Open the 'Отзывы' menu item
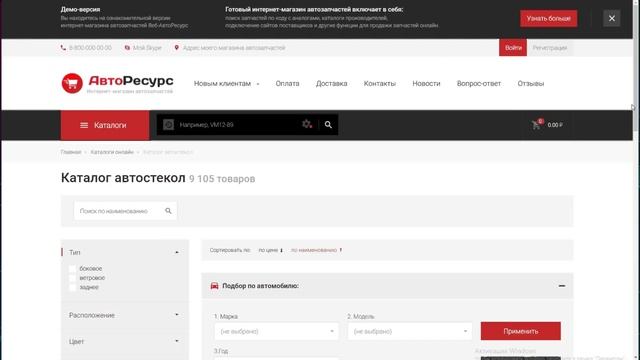This screenshot has width=640, height=360. pos(531,83)
